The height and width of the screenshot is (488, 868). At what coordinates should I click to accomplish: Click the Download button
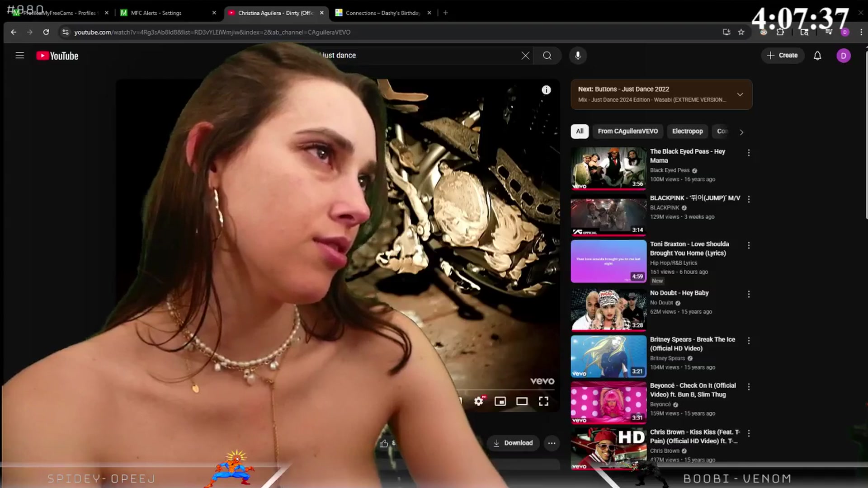coord(513,443)
